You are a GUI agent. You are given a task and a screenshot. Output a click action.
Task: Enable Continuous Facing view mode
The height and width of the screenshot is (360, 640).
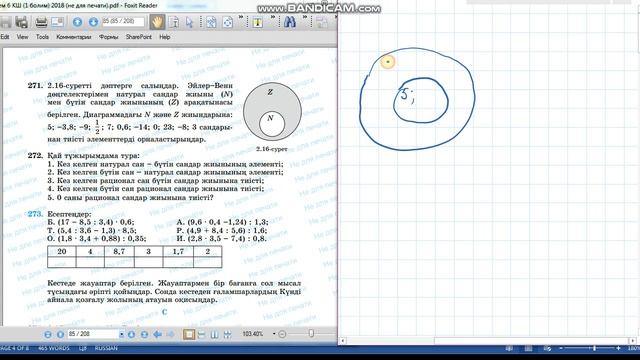click(227, 334)
